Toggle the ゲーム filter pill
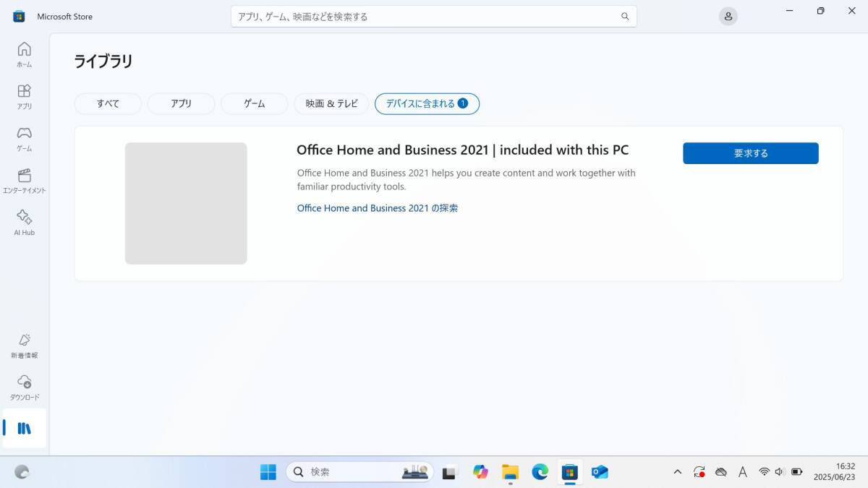 pos(254,103)
